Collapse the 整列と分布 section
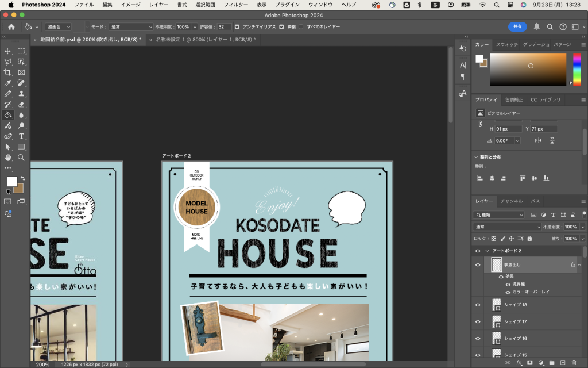 476,157
